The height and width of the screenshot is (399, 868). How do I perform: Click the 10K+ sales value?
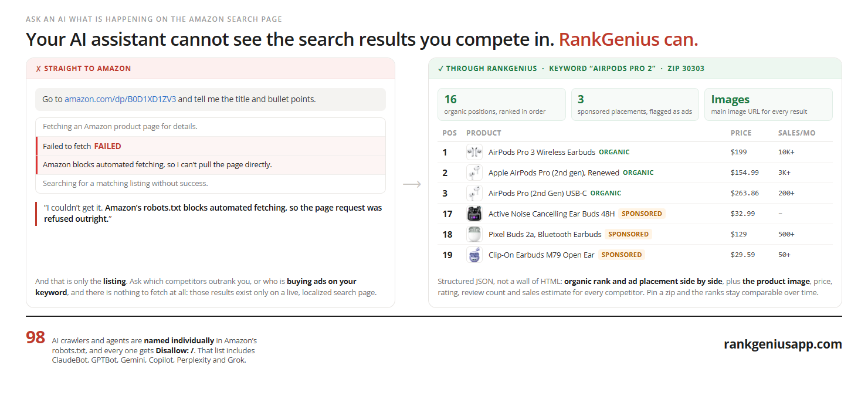click(786, 152)
